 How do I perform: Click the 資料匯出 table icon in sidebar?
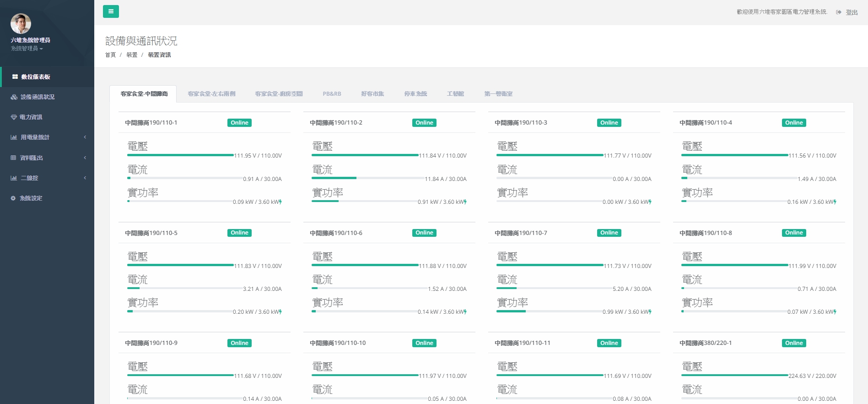coord(14,158)
